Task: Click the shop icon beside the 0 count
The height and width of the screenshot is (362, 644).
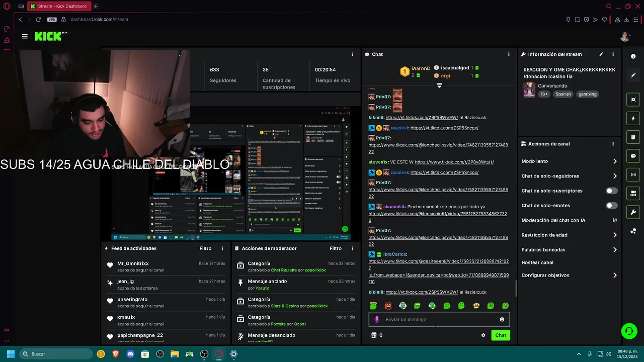Action: 374,335
